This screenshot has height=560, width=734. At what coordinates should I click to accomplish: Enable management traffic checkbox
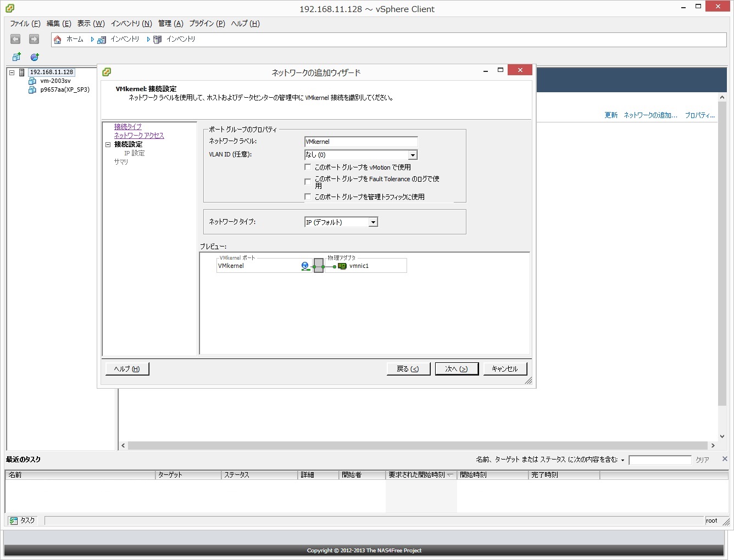308,197
